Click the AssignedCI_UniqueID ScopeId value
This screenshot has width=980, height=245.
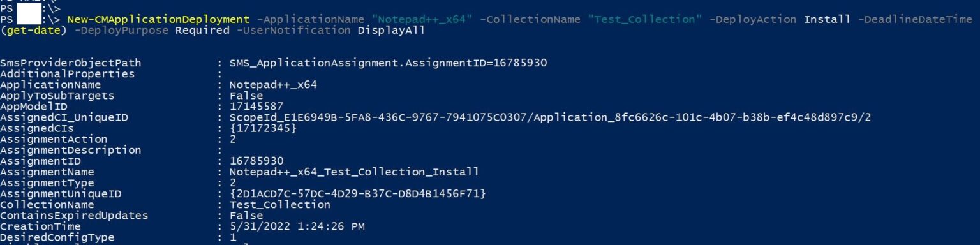550,117
